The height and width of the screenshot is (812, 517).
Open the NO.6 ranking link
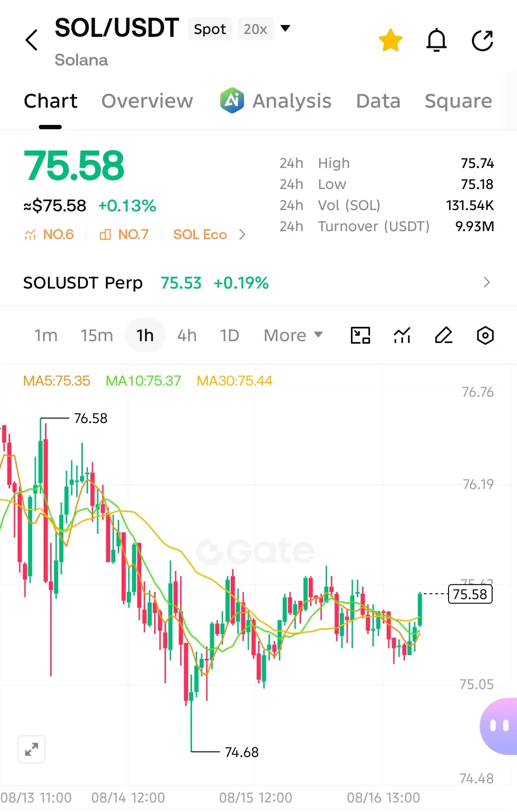[x=49, y=234]
